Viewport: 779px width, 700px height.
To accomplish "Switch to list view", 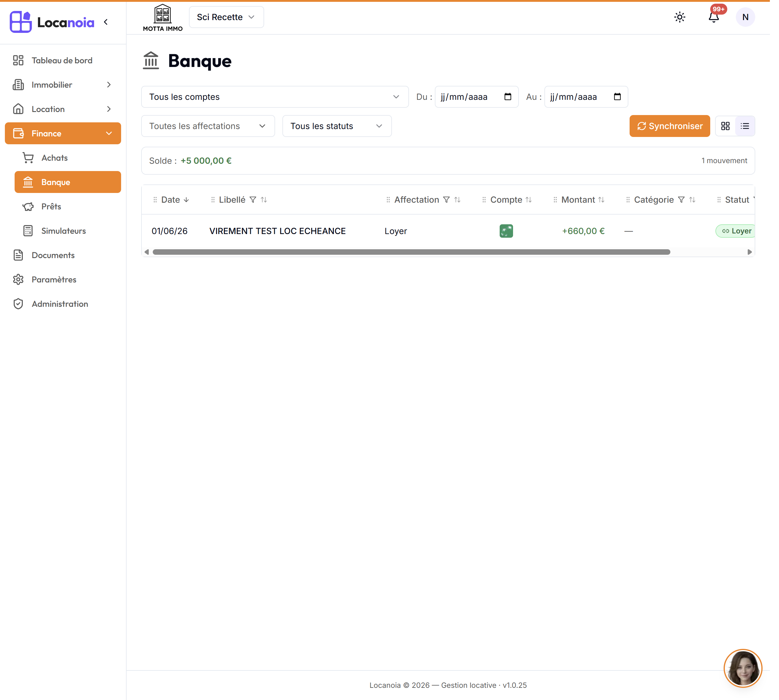I will 745,126.
